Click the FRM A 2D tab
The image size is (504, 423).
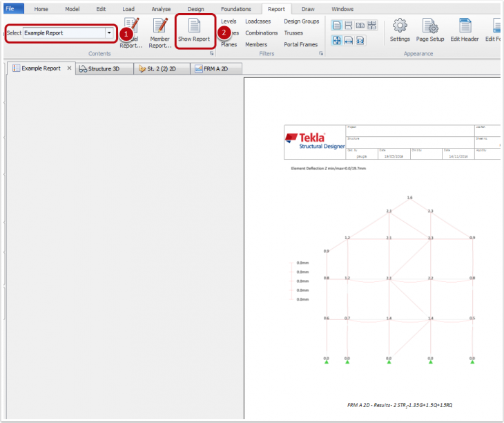coord(216,68)
